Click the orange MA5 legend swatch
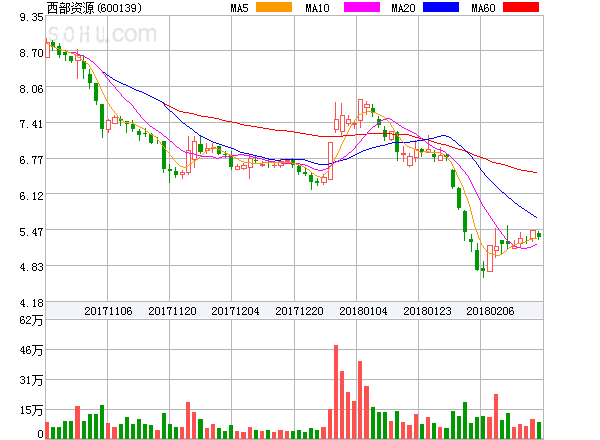 [x=274, y=7]
